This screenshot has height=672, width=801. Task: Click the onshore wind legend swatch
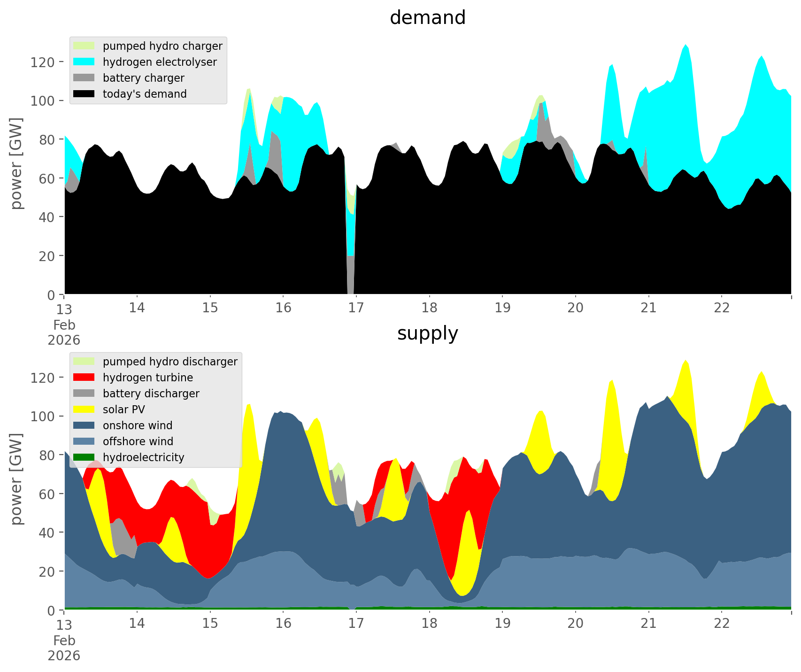84,425
